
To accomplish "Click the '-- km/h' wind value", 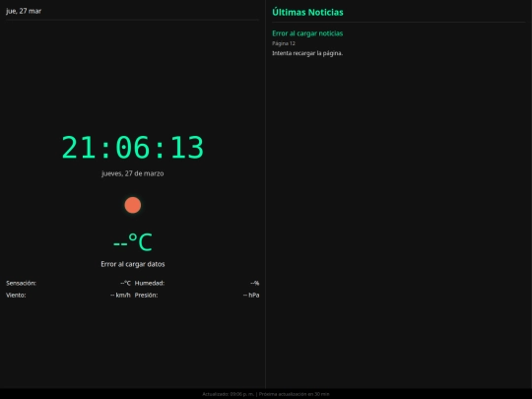I will coord(120,296).
